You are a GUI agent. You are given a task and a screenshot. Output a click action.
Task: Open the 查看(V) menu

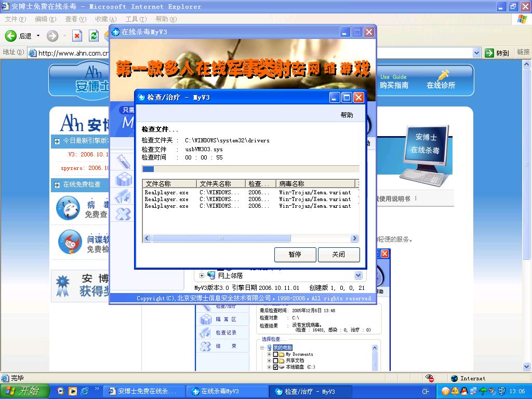tap(76, 19)
